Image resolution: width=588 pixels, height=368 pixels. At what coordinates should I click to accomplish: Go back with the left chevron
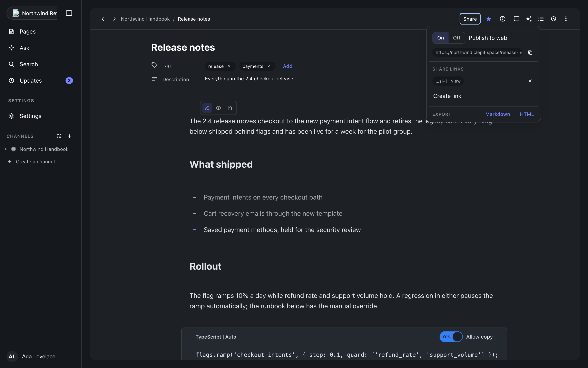(103, 19)
